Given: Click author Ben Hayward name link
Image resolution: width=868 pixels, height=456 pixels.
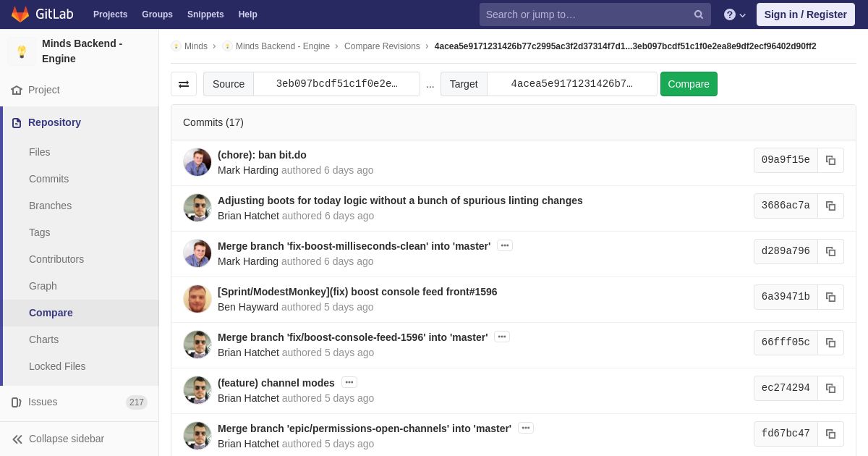Looking at the screenshot, I should (248, 307).
